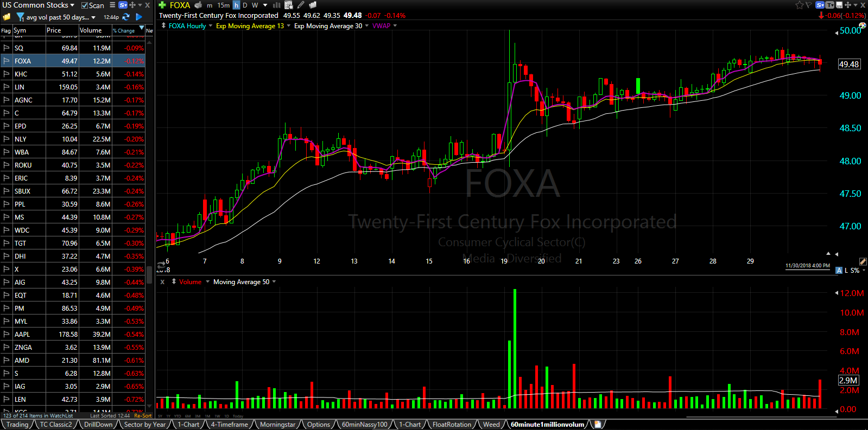Toggle logarithmic 'L' scale
Viewport: 868px width, 430px height.
(846, 270)
